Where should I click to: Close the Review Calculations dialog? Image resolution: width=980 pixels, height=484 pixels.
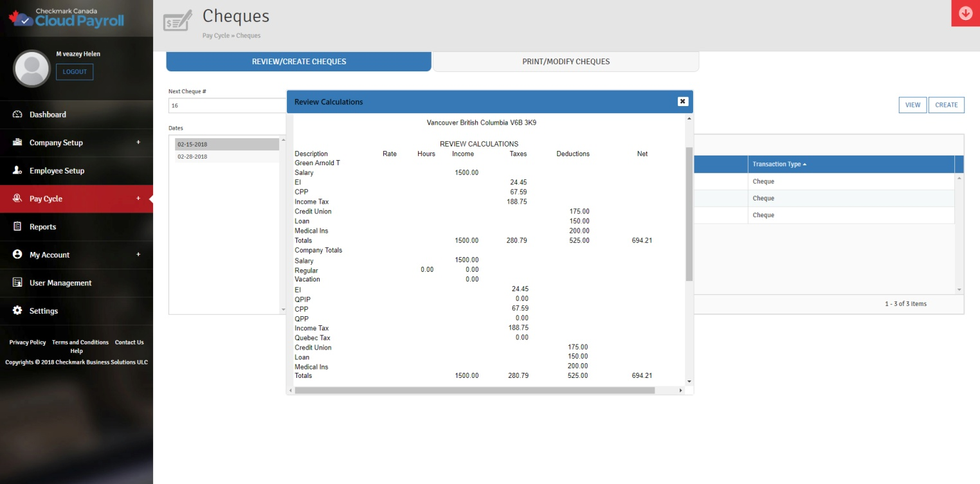[x=682, y=102]
